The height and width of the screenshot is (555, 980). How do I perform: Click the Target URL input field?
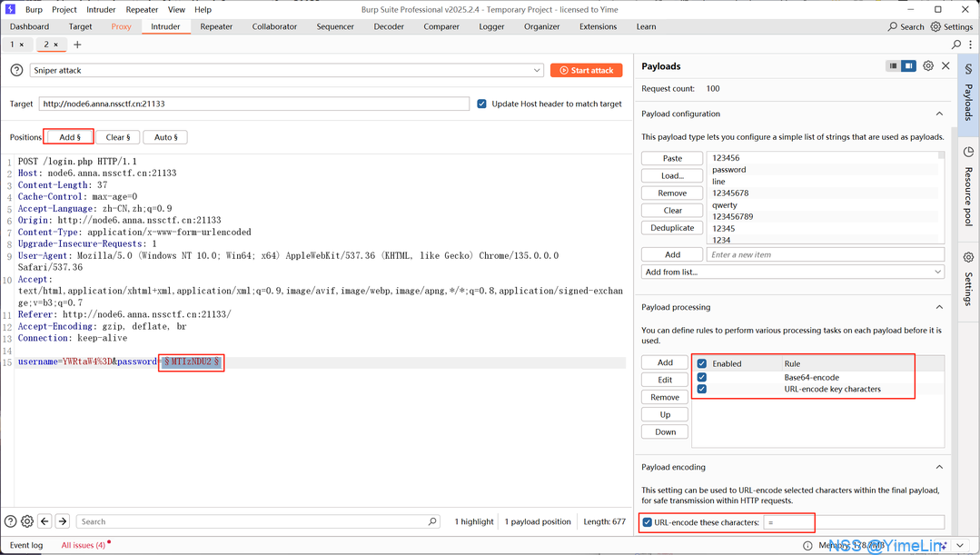point(253,104)
